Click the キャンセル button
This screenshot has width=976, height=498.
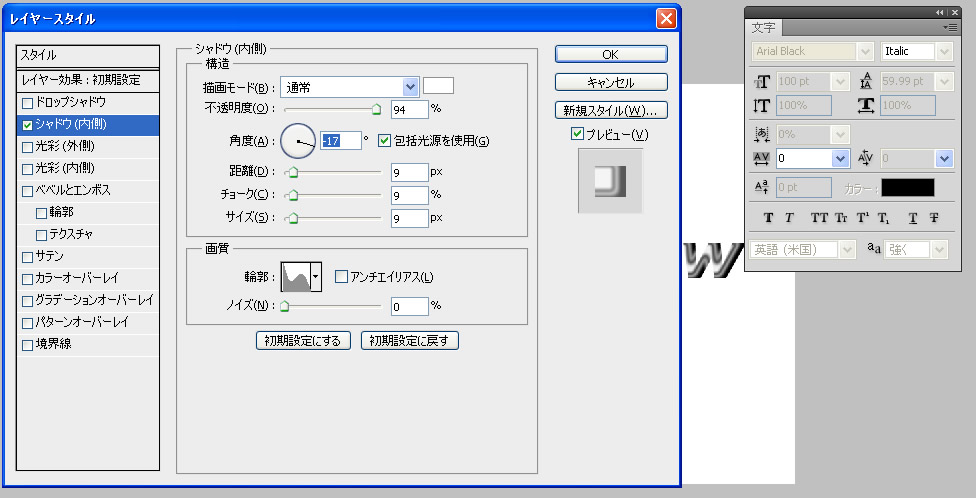coord(611,82)
